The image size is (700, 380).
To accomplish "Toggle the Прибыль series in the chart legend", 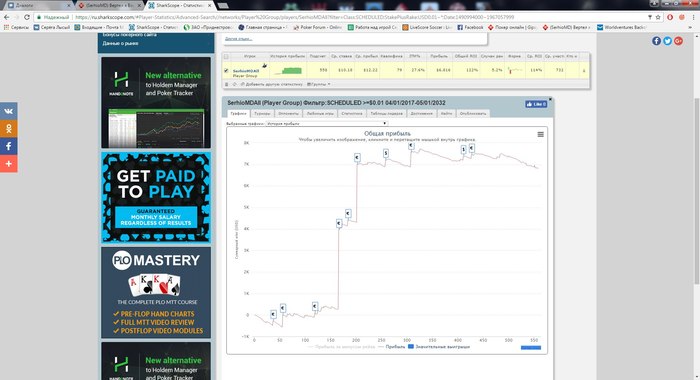I will 392,347.
